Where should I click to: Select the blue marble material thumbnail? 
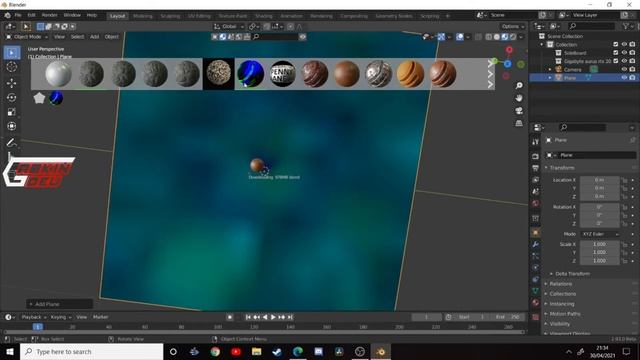coord(250,74)
